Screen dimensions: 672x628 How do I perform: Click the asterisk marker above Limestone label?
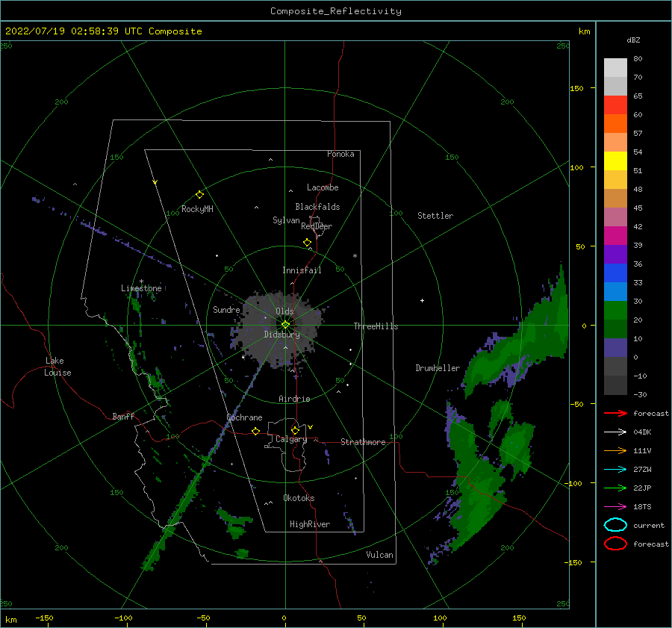141,282
